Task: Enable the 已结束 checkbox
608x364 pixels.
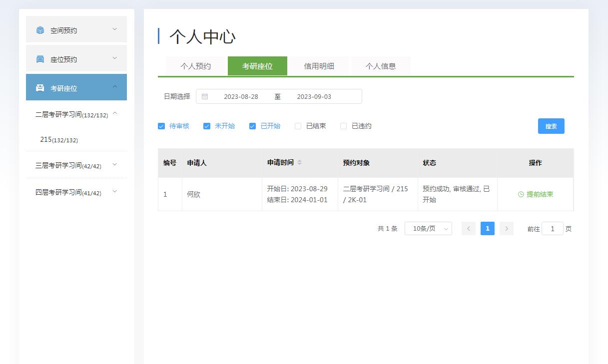Action: pyautogui.click(x=298, y=126)
